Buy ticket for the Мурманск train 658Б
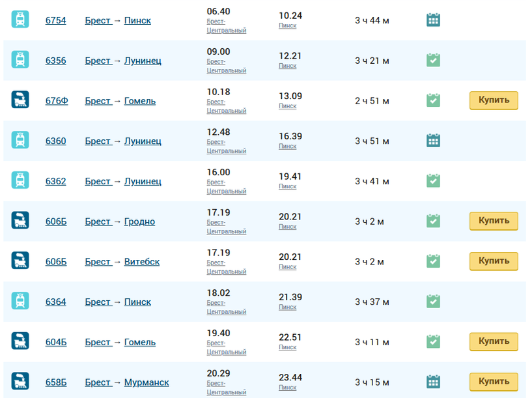Image resolution: width=532 pixels, height=398 pixels. 494,382
